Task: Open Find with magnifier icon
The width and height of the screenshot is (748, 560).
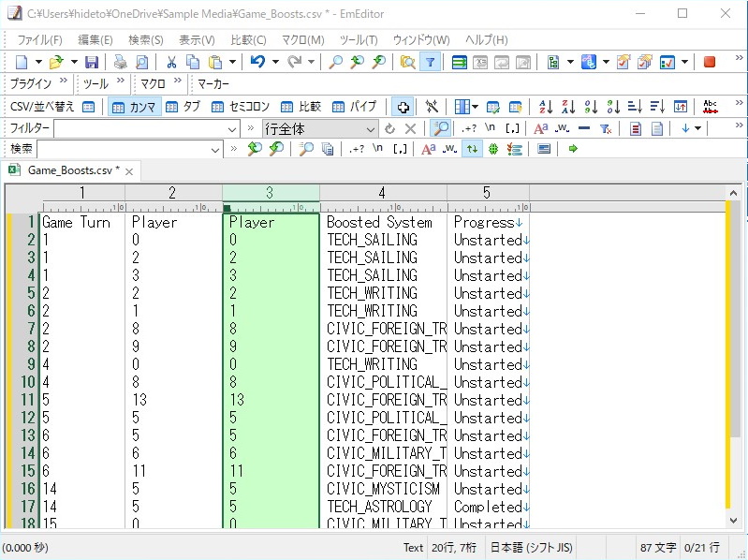Action: click(336, 62)
